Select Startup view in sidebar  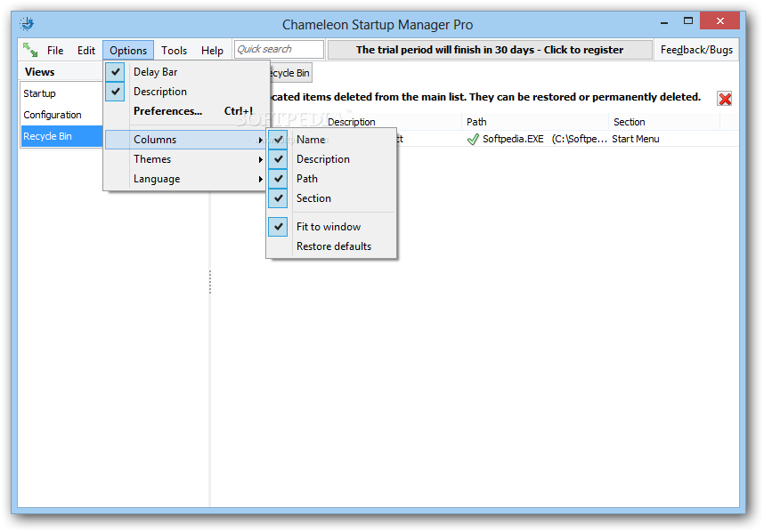tap(61, 93)
